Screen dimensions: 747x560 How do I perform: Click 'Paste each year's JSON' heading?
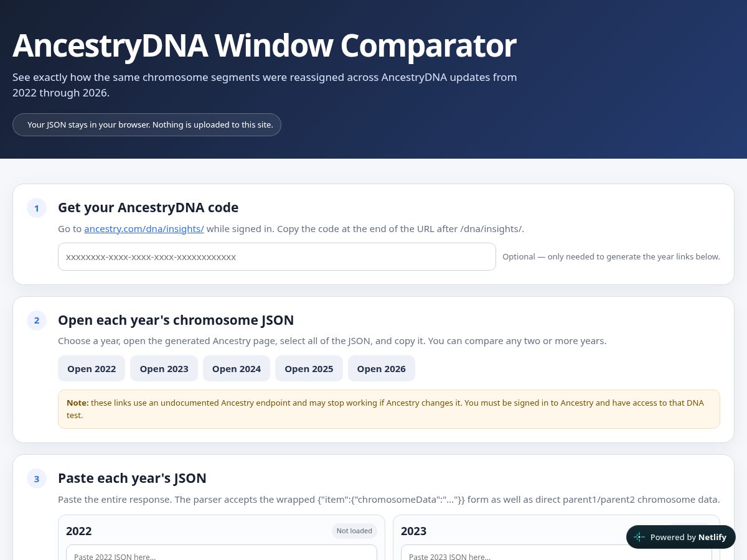pos(132,478)
